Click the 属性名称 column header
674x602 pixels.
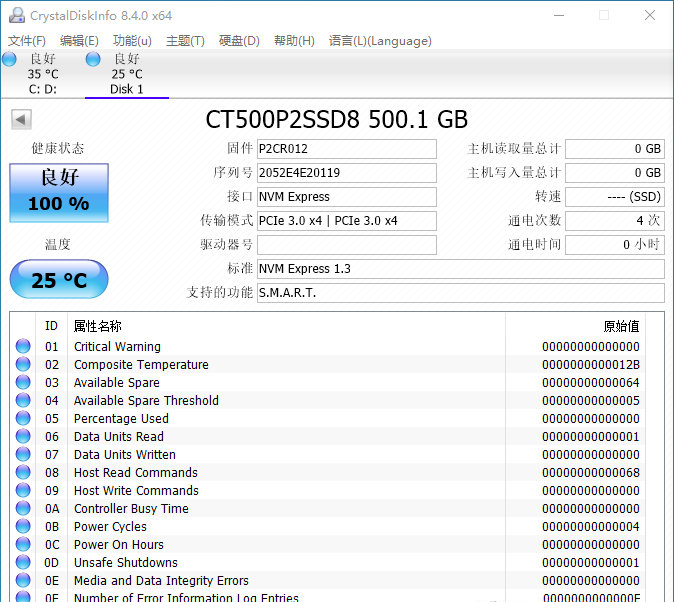coord(98,326)
